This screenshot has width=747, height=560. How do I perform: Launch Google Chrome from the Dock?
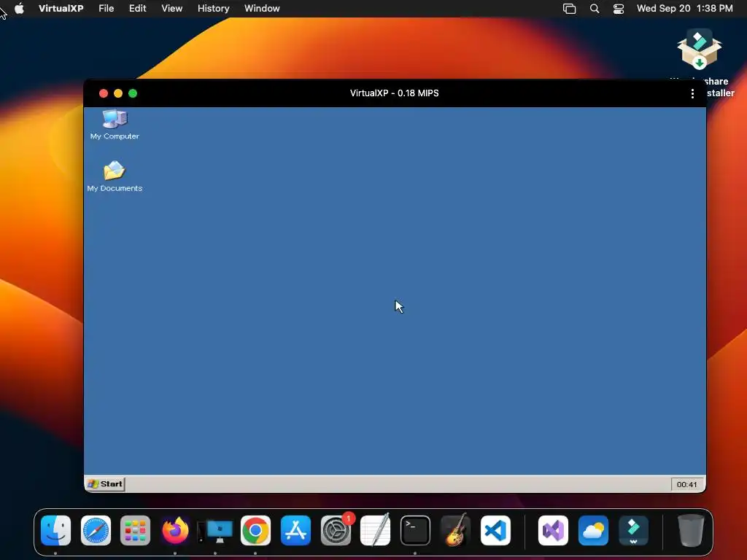(x=255, y=531)
